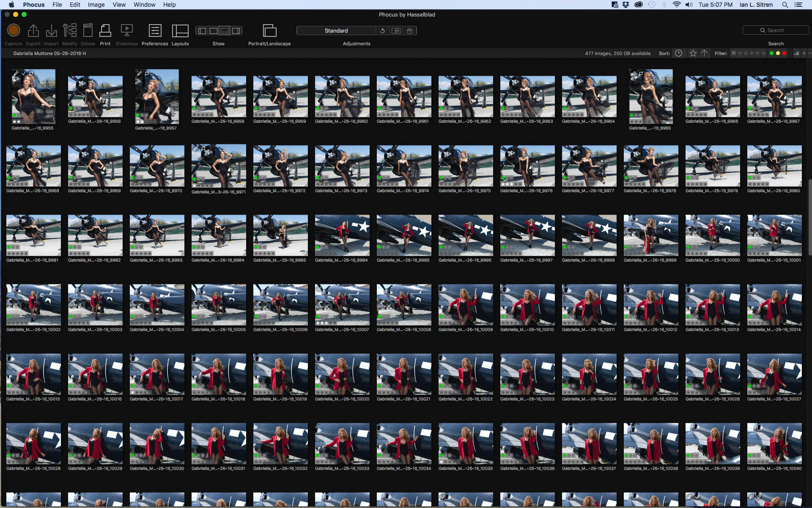The width and height of the screenshot is (812, 508).
Task: Open the Layouts toolbar icon
Action: (x=180, y=30)
